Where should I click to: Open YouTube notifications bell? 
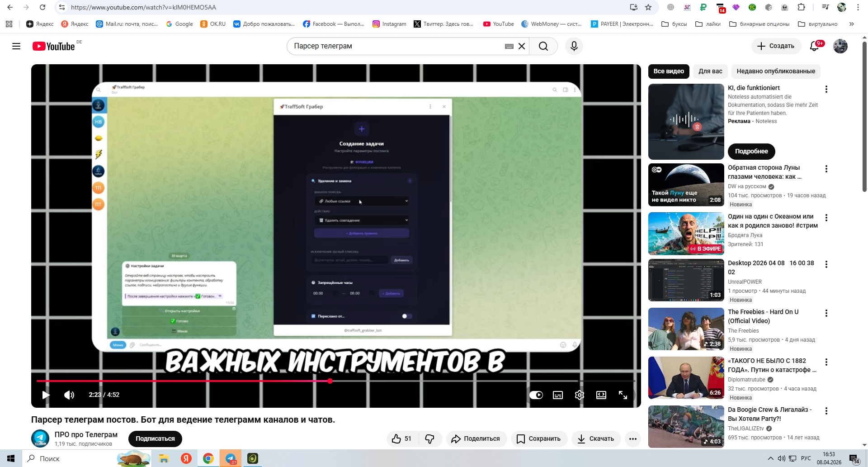(x=814, y=46)
